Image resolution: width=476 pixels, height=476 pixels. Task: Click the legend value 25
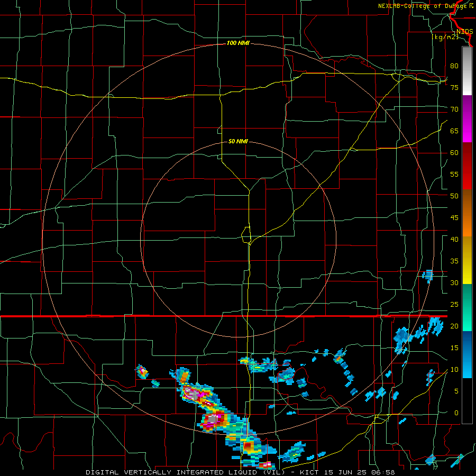click(454, 305)
